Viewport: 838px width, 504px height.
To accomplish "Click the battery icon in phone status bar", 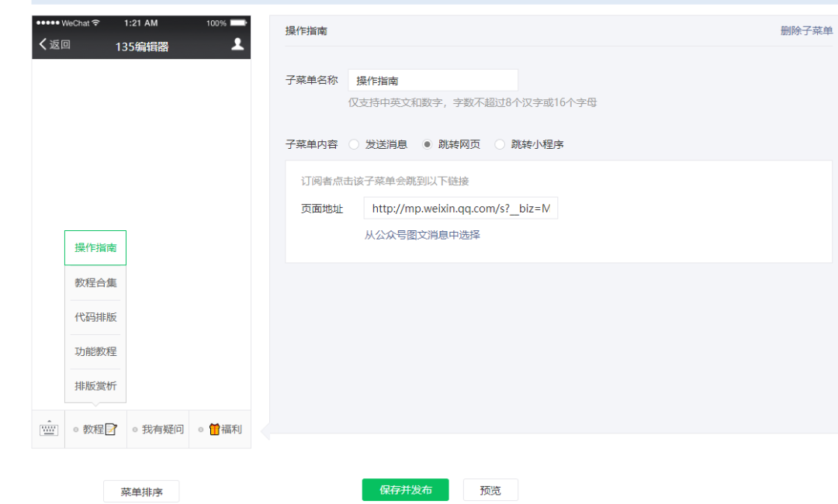I will 238,23.
